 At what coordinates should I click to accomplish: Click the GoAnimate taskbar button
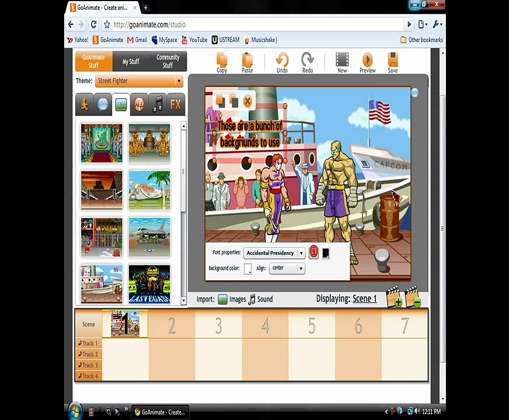160,412
